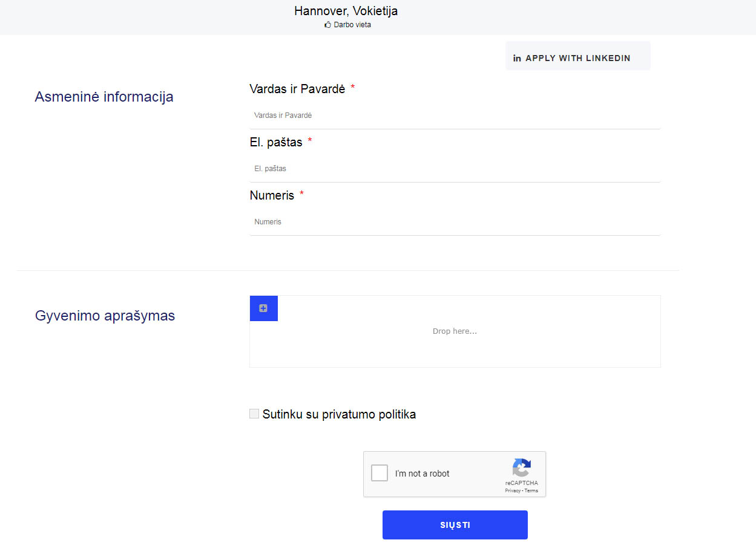756x560 pixels.
Task: Focus the Numeris input field
Action: coord(455,222)
